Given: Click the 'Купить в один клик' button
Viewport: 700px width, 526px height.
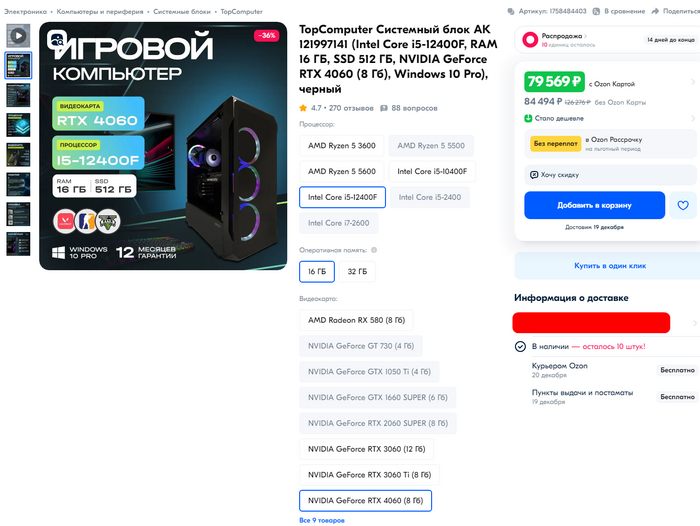Looking at the screenshot, I should (x=609, y=266).
